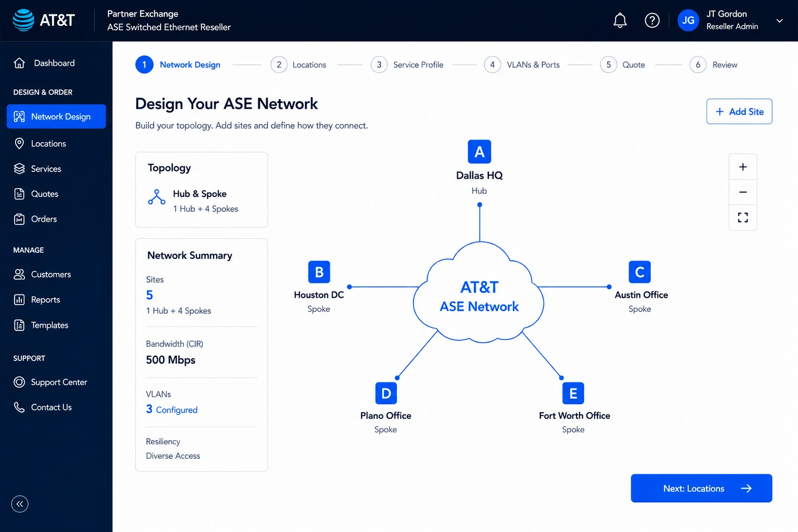This screenshot has width=798, height=532.
Task: Select the Hub & Spoke topology option
Action: [202, 201]
